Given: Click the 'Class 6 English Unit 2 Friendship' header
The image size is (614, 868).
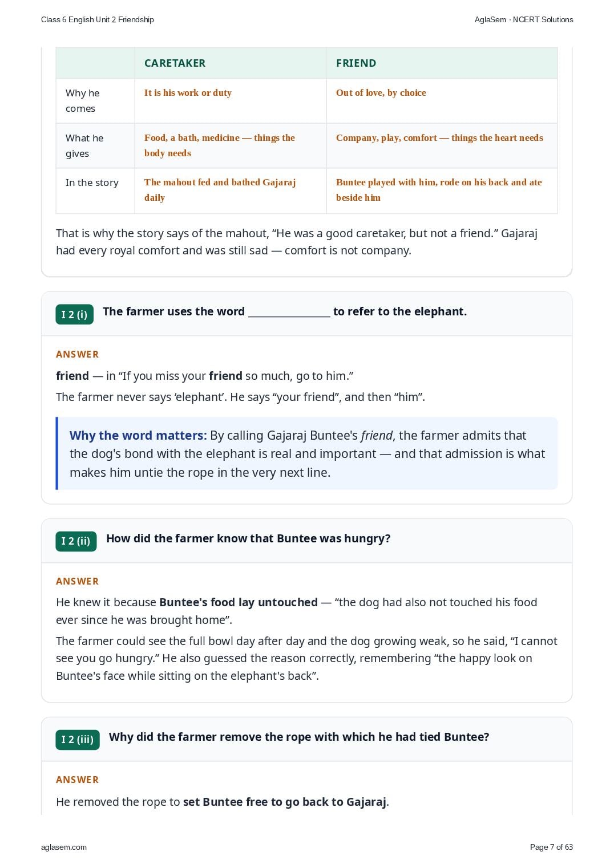Looking at the screenshot, I should tap(98, 19).
